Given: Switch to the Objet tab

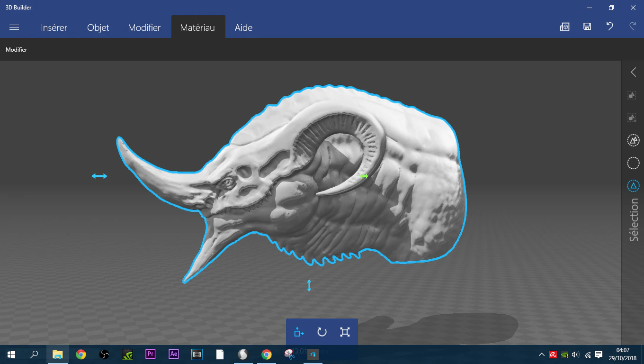Looking at the screenshot, I should coord(98,27).
